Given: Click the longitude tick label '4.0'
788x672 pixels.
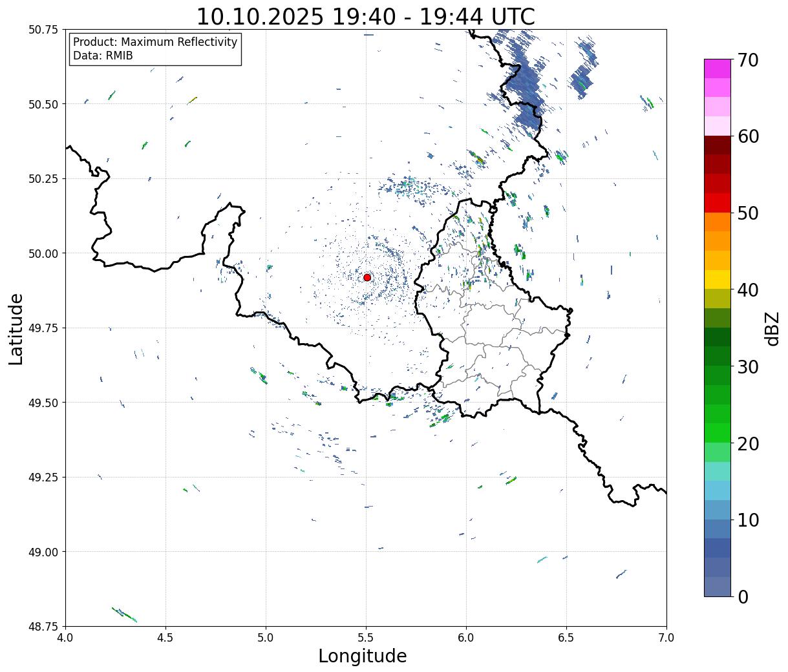Looking at the screenshot, I should tap(65, 638).
